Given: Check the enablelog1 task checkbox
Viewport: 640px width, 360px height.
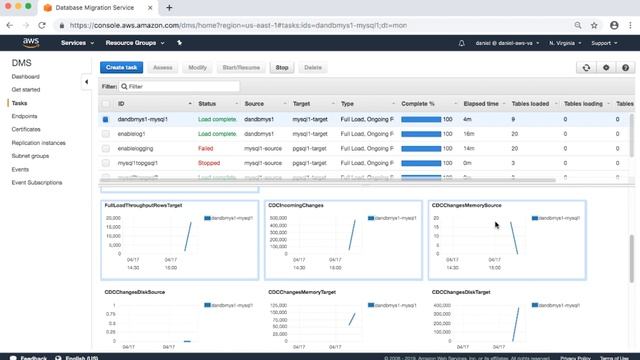Looking at the screenshot, I should 106,134.
